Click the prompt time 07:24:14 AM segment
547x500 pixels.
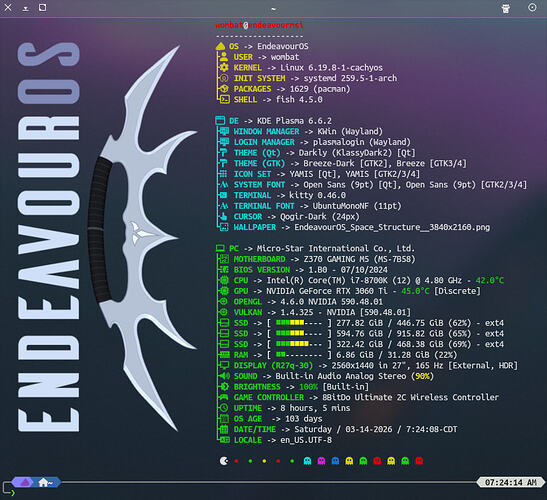pos(510,483)
